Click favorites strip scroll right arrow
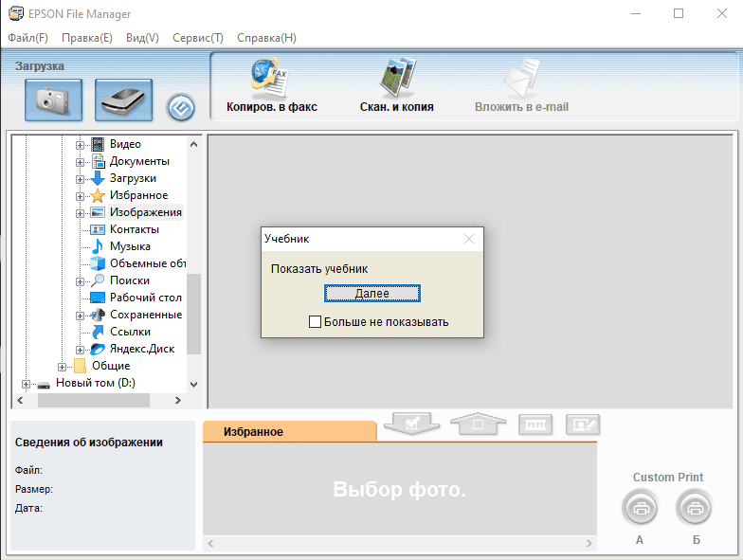Image resolution: width=743 pixels, height=560 pixels. coord(589,544)
